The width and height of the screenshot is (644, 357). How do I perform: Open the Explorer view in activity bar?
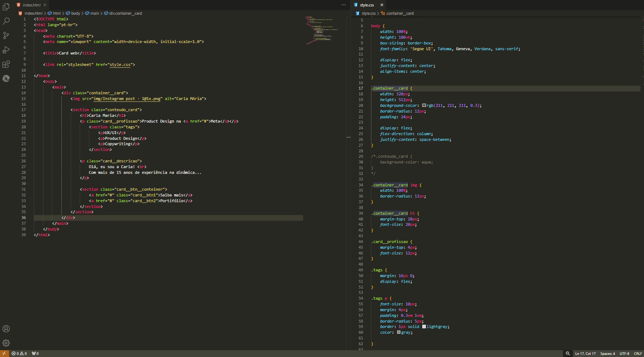pyautogui.click(x=6, y=6)
